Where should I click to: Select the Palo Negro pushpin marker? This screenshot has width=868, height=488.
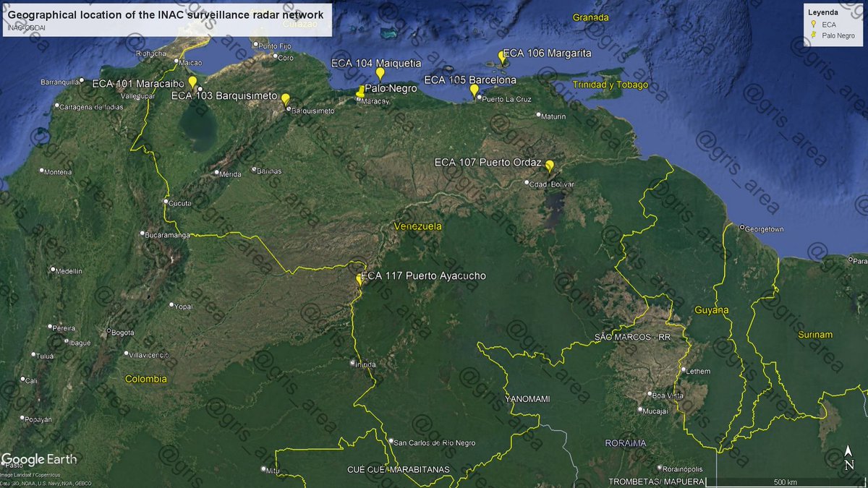pyautogui.click(x=360, y=92)
